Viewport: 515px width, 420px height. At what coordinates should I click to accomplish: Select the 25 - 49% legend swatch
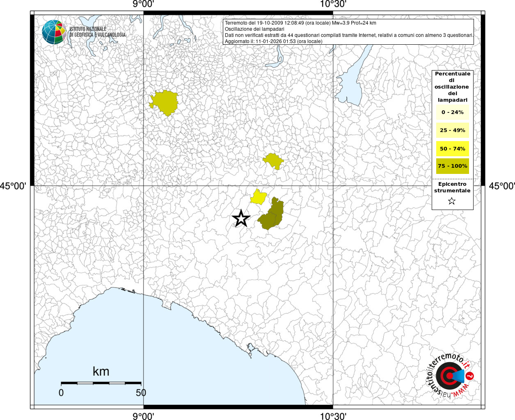click(x=453, y=130)
